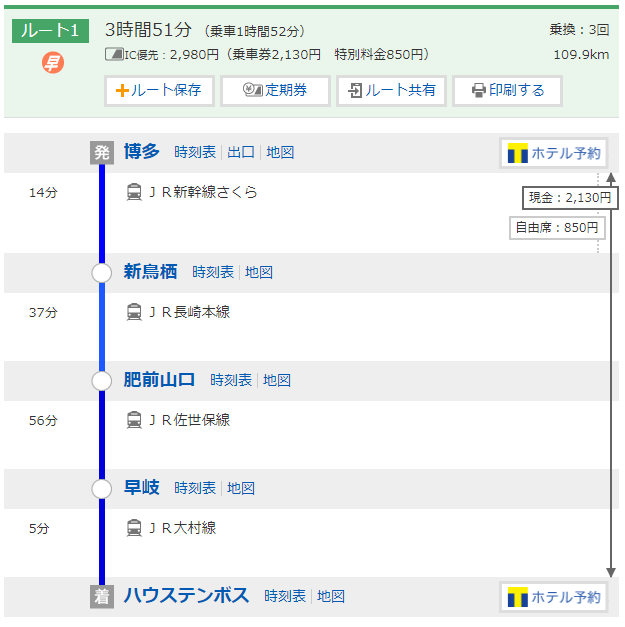Image resolution: width=625 pixels, height=627 pixels.
Task: Click the train icon for ＪＲ長崎本線
Action: [134, 312]
